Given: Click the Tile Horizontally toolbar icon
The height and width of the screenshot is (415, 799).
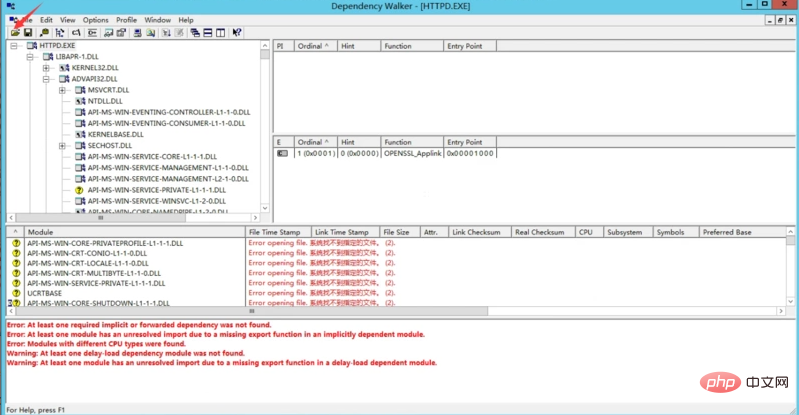Looking at the screenshot, I should point(207,33).
